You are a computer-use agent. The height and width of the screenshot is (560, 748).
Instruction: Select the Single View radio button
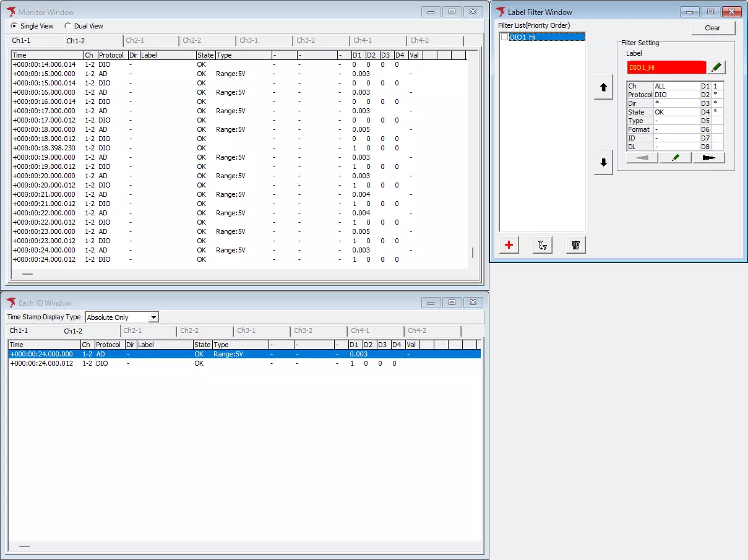tap(14, 26)
